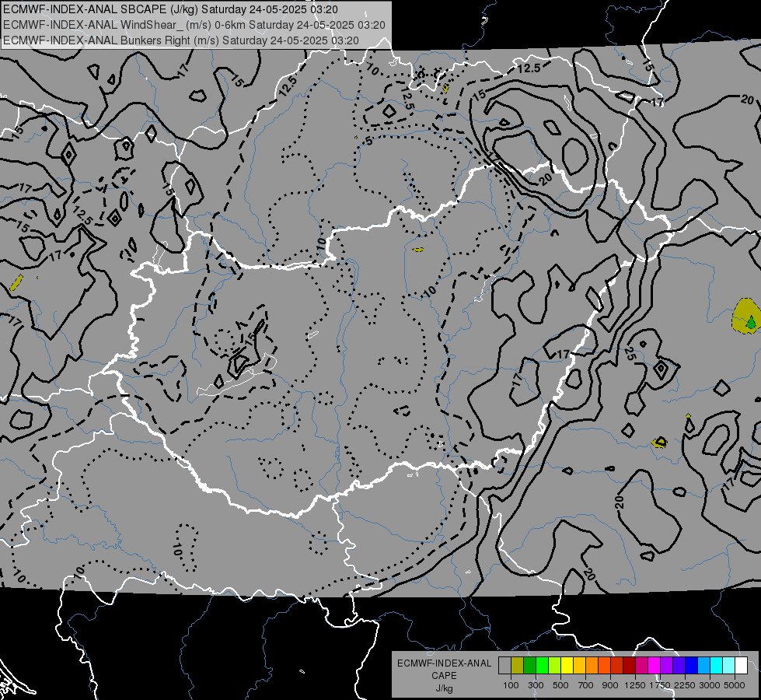Pick the dark red legend swatch
The height and width of the screenshot is (700, 761).
pyautogui.click(x=630, y=666)
